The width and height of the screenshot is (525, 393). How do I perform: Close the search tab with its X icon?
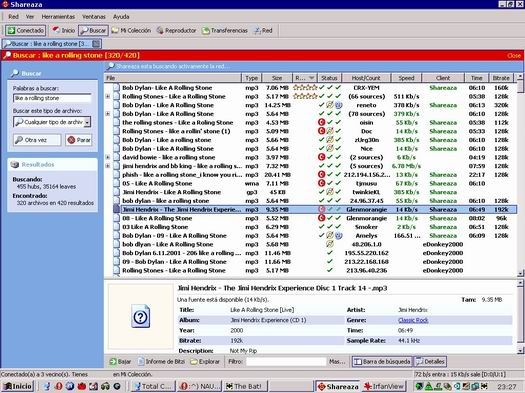96,44
